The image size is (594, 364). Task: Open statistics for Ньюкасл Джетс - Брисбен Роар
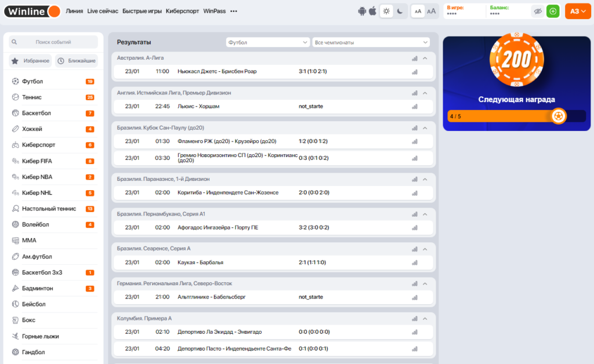click(415, 71)
